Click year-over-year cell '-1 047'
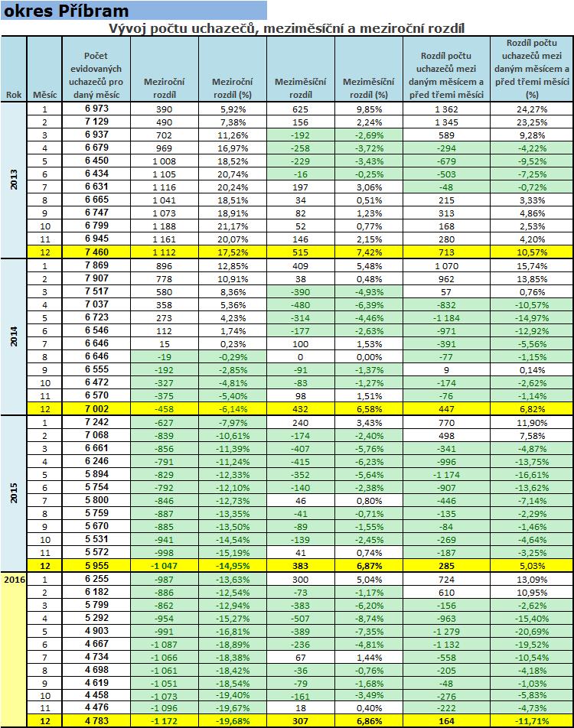 (164, 566)
